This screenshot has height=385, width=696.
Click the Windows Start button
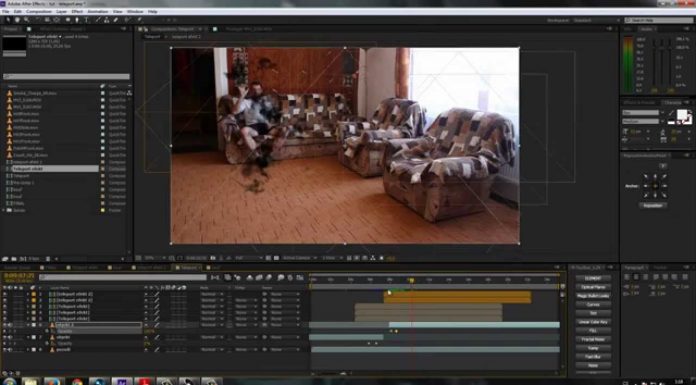[9, 381]
